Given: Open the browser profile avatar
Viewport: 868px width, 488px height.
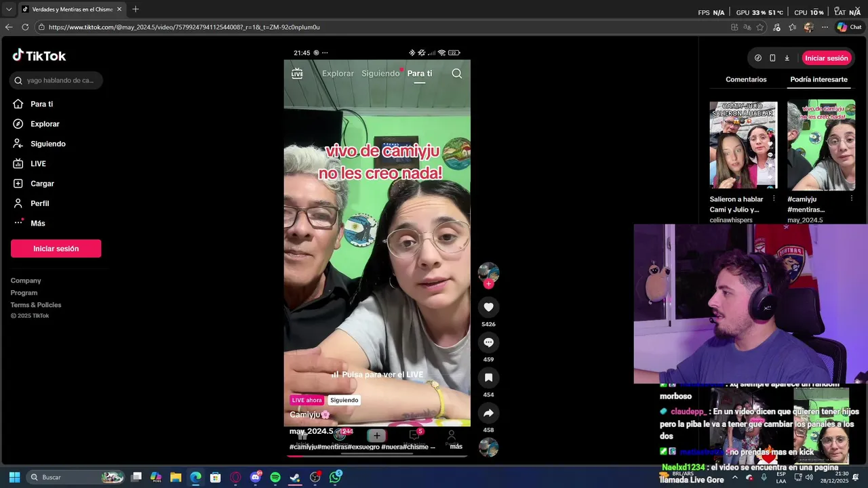Looking at the screenshot, I should click(x=808, y=27).
